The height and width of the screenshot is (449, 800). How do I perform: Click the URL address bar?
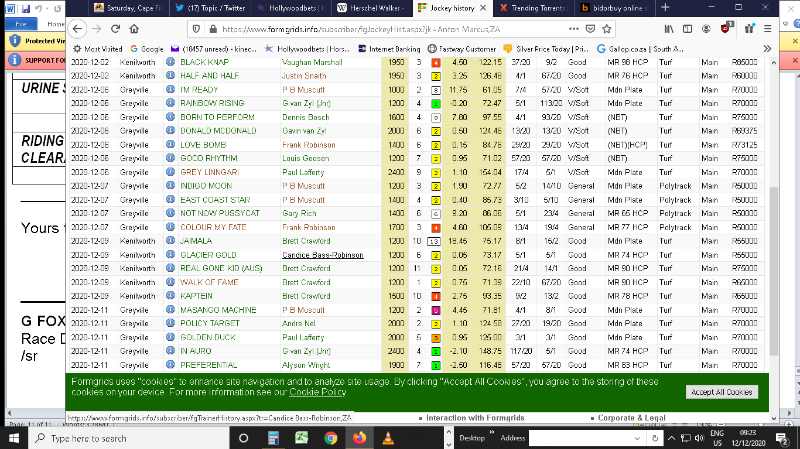click(x=450, y=29)
